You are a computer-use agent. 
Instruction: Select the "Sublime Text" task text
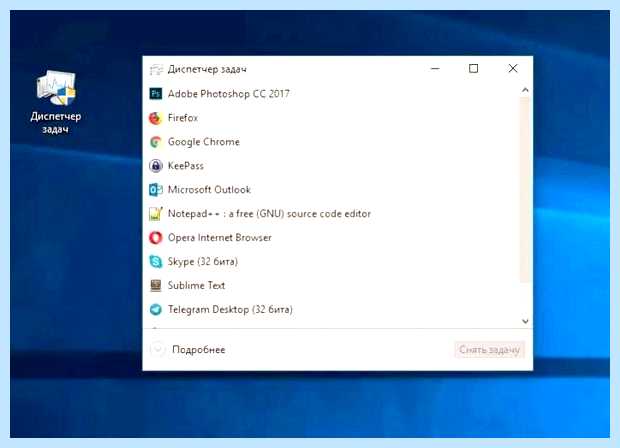[x=196, y=285]
